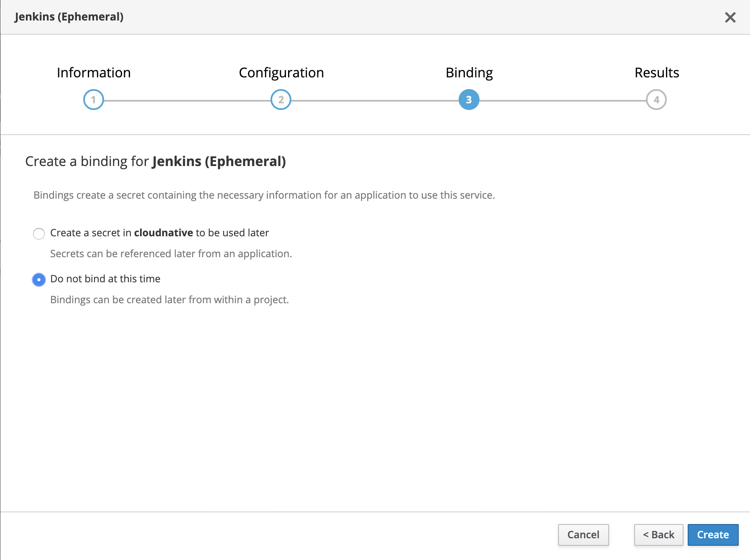Click 'Secrets can be referenced later' help text
Image resolution: width=750 pixels, height=560 pixels.
click(x=171, y=254)
